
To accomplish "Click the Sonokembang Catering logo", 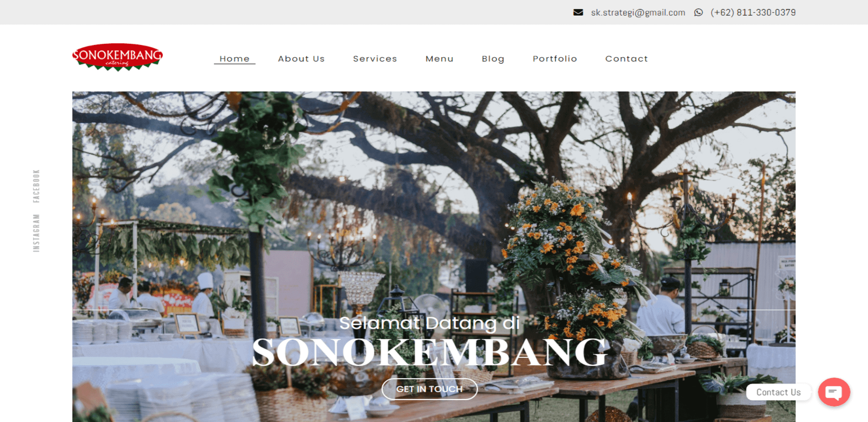I will pos(118,57).
